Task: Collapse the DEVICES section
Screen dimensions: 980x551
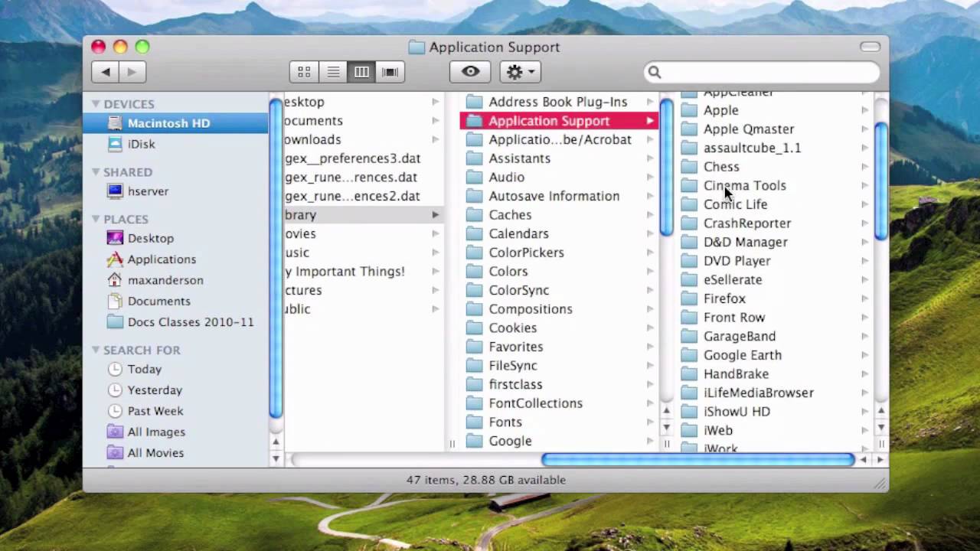Action: coord(96,103)
